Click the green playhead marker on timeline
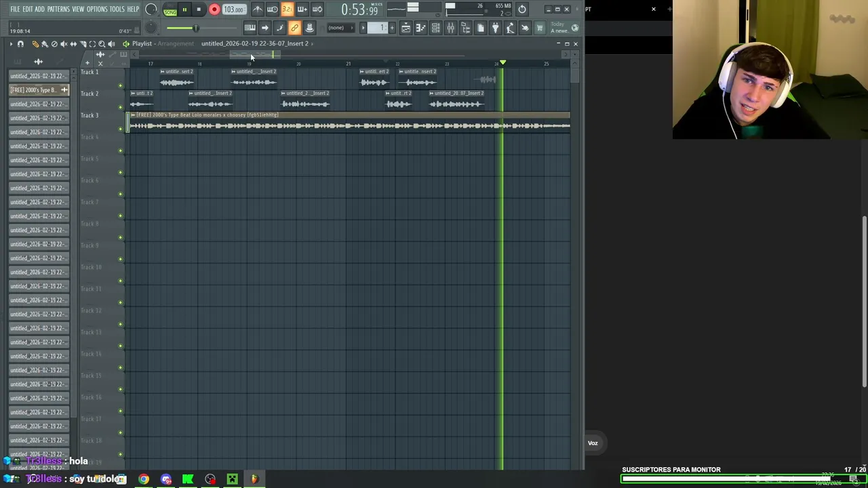868x488 pixels. pyautogui.click(x=502, y=63)
